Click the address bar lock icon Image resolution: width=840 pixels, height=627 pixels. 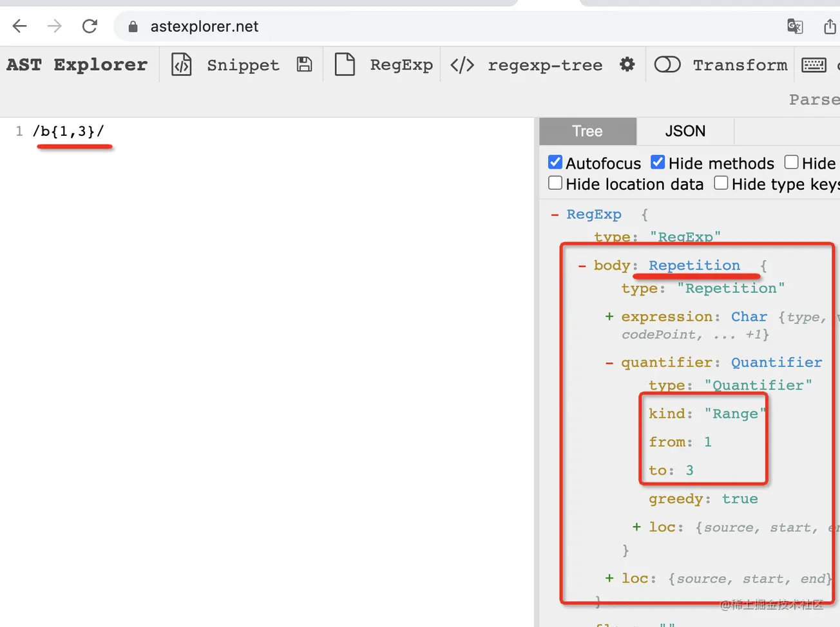point(133,26)
